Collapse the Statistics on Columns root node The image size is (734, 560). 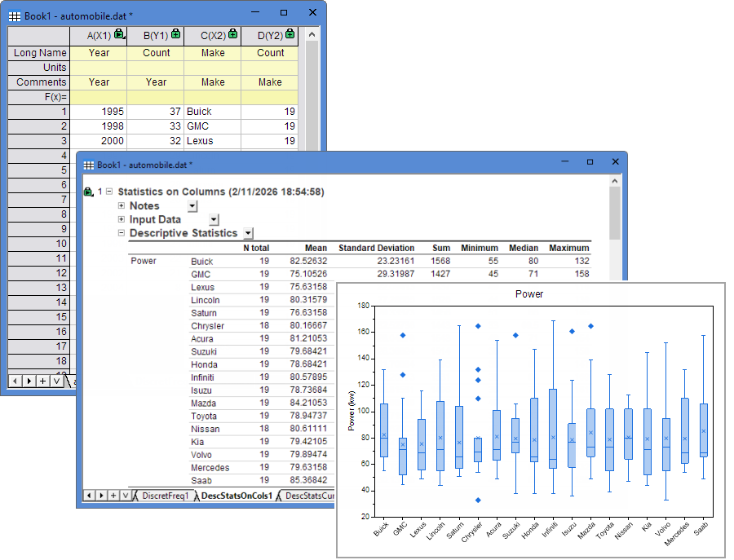[x=109, y=192]
